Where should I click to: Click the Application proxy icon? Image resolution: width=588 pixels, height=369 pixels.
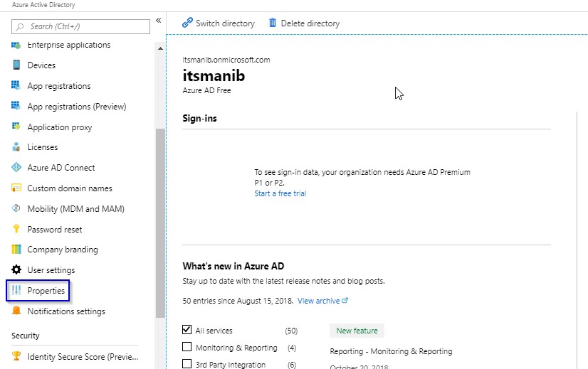click(x=16, y=127)
